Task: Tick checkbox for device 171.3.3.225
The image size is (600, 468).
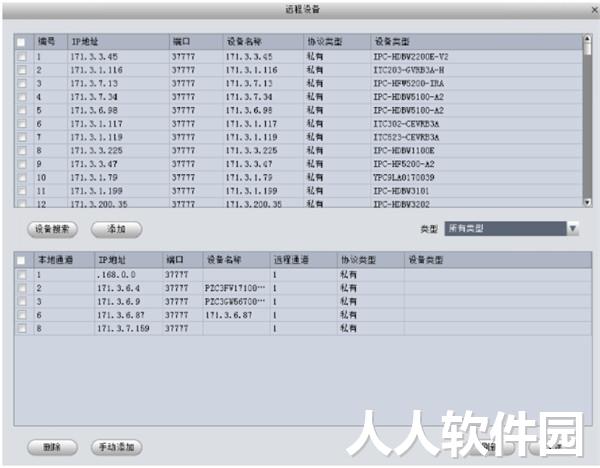Action: pyautogui.click(x=21, y=150)
